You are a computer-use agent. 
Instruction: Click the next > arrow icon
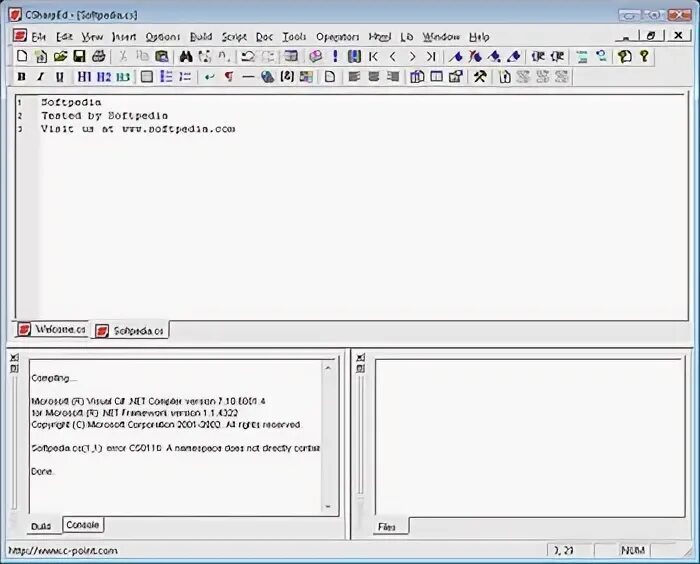click(412, 56)
